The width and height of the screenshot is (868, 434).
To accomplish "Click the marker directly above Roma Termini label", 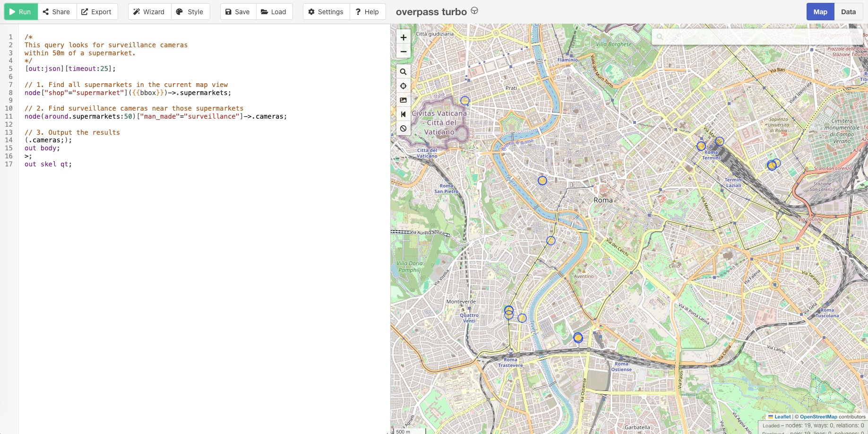I will click(701, 146).
